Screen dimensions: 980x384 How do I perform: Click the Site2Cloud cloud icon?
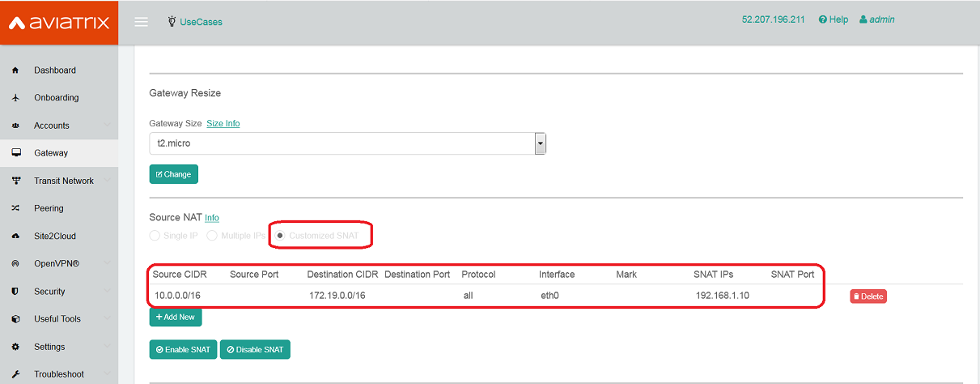coord(15,237)
